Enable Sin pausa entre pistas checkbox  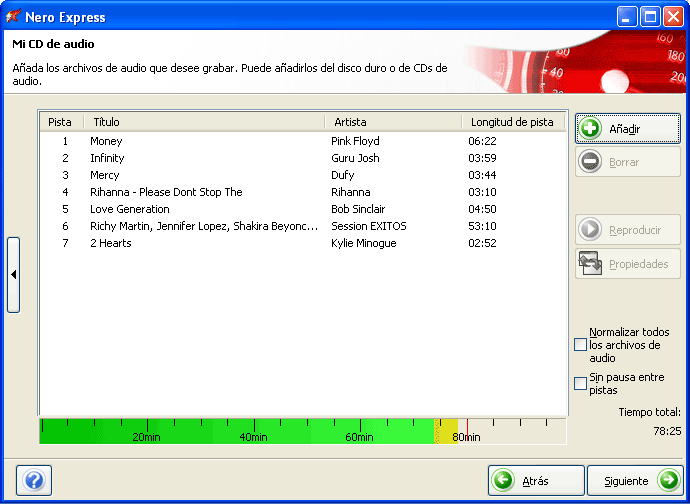pyautogui.click(x=581, y=383)
